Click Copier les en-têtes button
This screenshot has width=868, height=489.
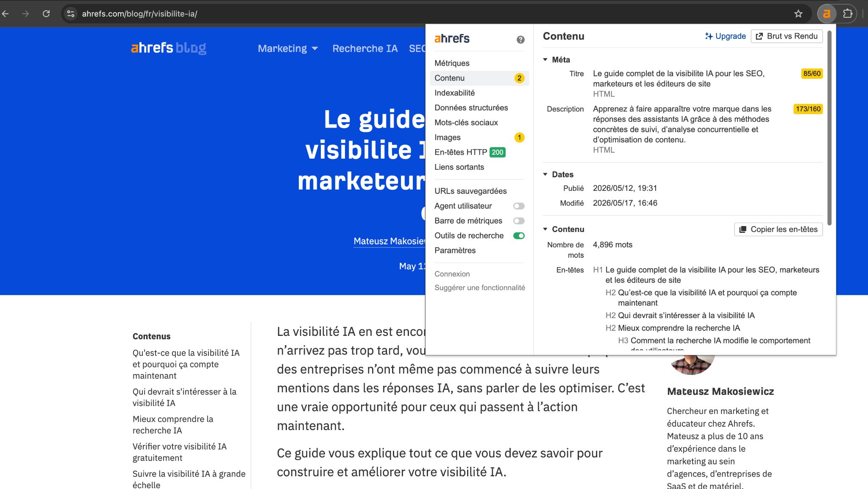(778, 229)
